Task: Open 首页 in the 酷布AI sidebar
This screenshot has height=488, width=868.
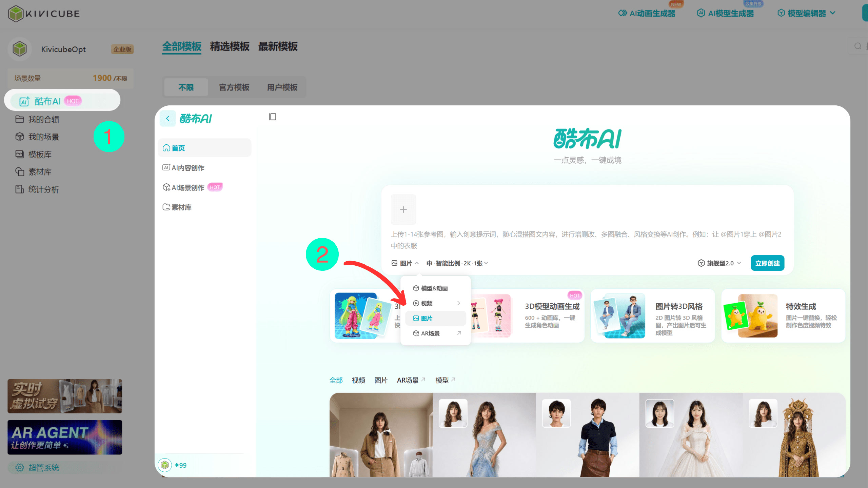Action: click(x=204, y=148)
